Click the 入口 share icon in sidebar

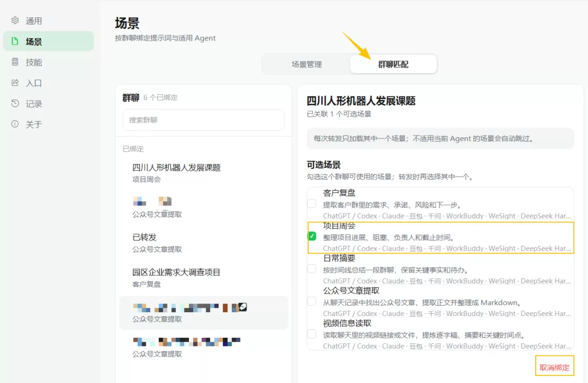(15, 83)
